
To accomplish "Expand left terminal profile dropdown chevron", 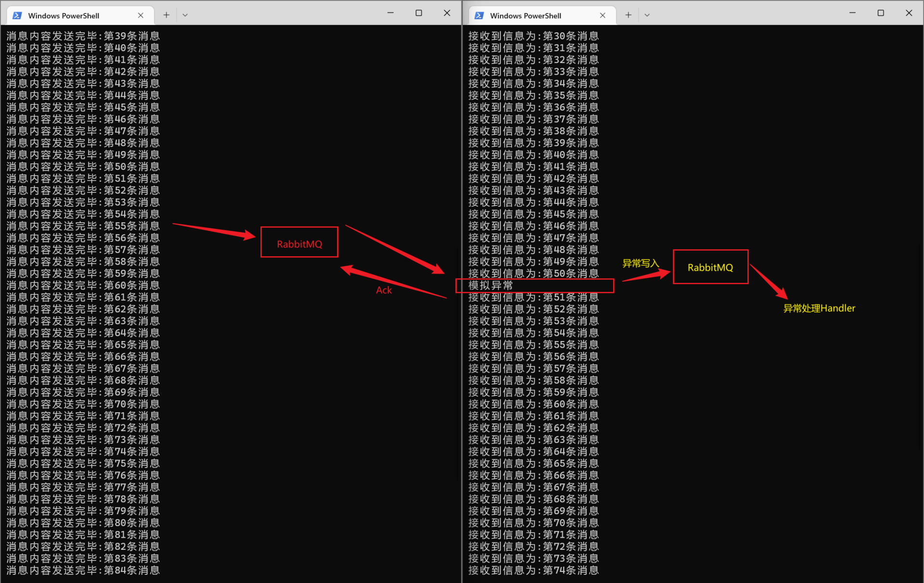I will tap(185, 15).
